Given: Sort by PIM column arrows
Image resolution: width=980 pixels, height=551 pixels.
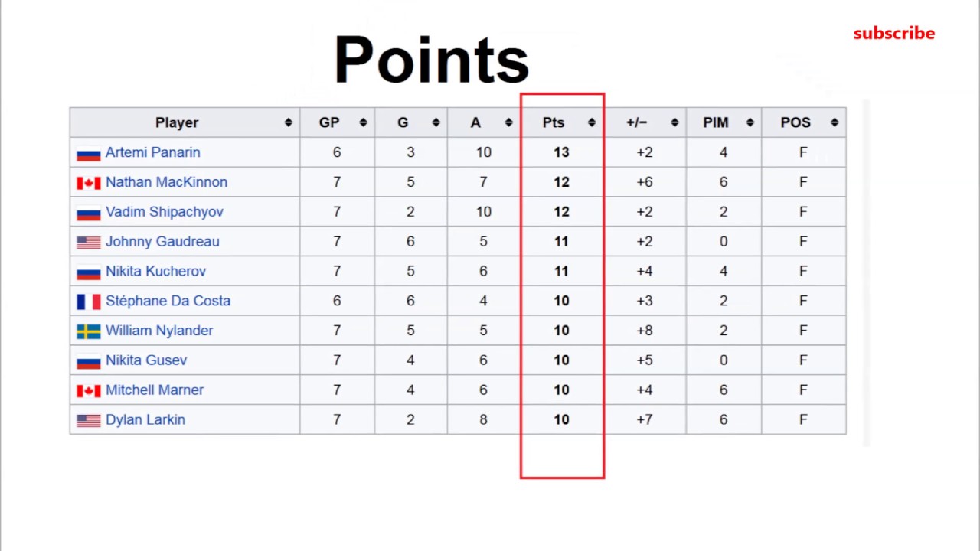Looking at the screenshot, I should 750,122.
